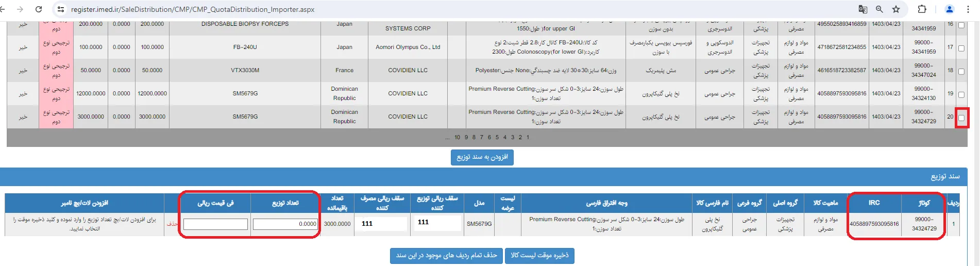The width and height of the screenshot is (980, 266).
Task: Enable the checkbox for row 19
Action: [961, 95]
